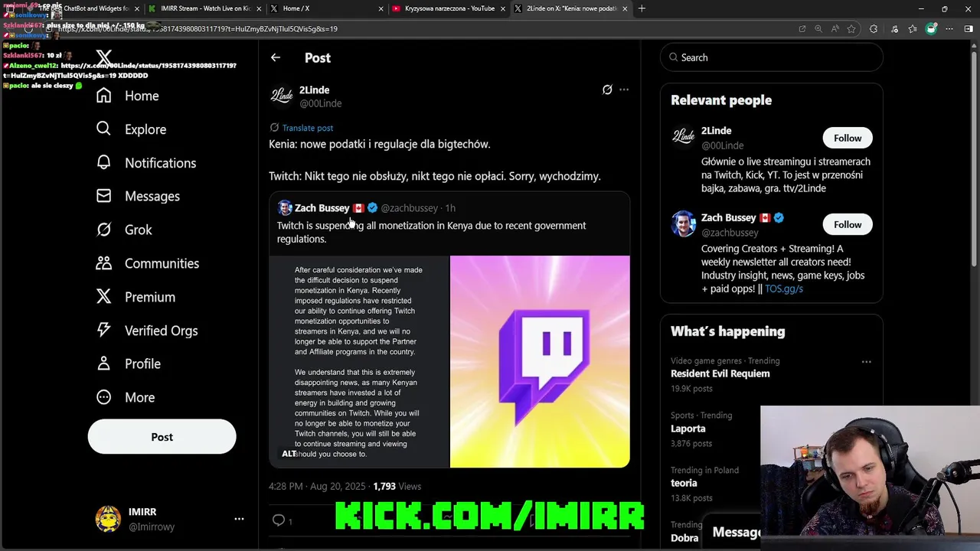The height and width of the screenshot is (551, 980).
Task: Toggle the browser sidebar panel icon
Action: pyautogui.click(x=969, y=29)
